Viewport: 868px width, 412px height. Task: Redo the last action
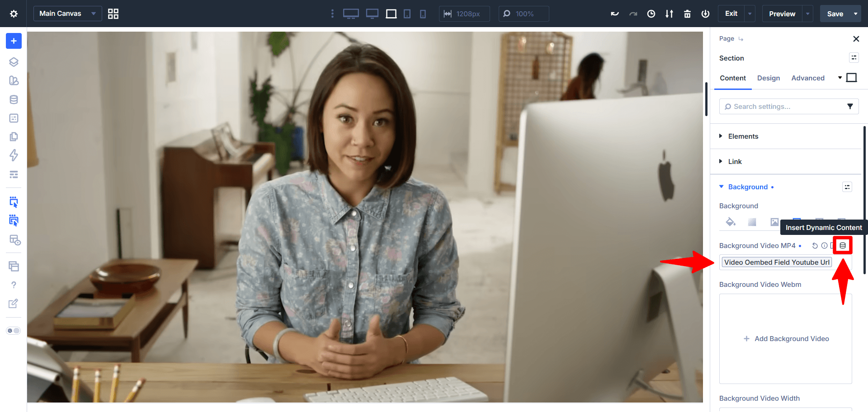pyautogui.click(x=633, y=14)
